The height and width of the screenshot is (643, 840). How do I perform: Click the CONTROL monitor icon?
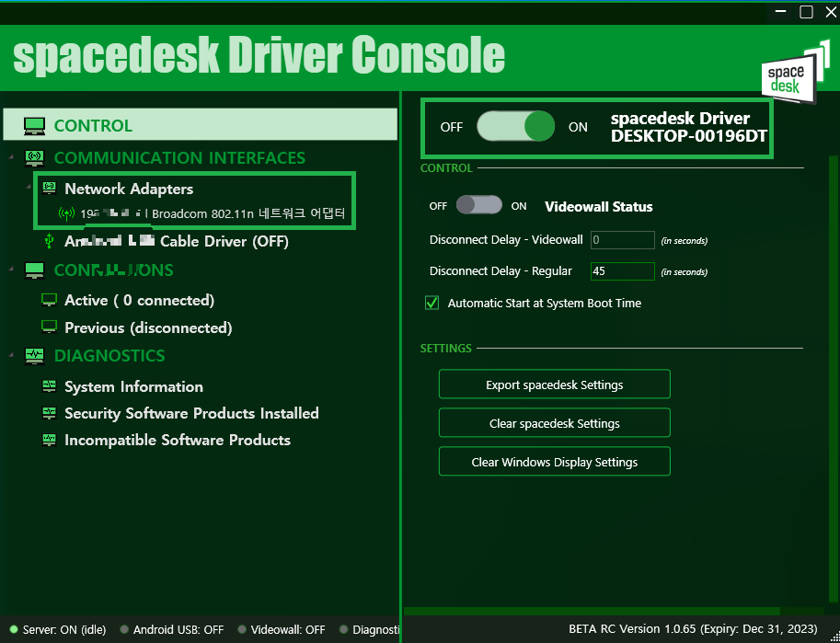coord(34,126)
